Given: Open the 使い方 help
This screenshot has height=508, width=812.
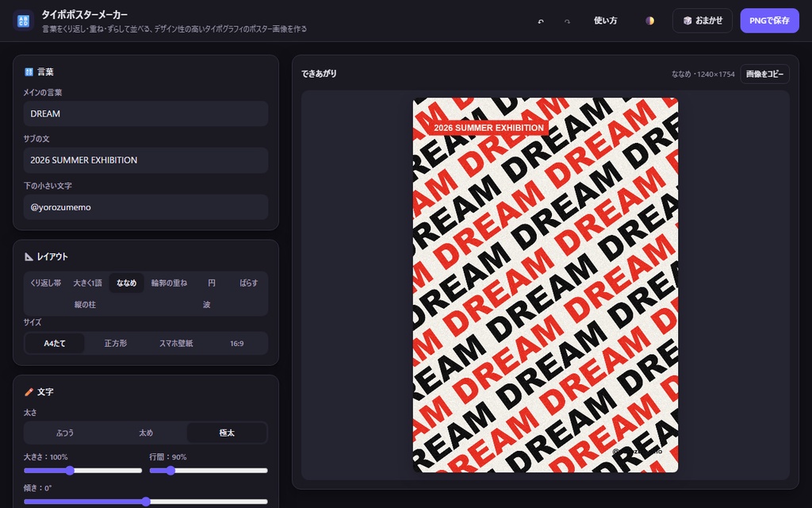Looking at the screenshot, I should [x=605, y=21].
